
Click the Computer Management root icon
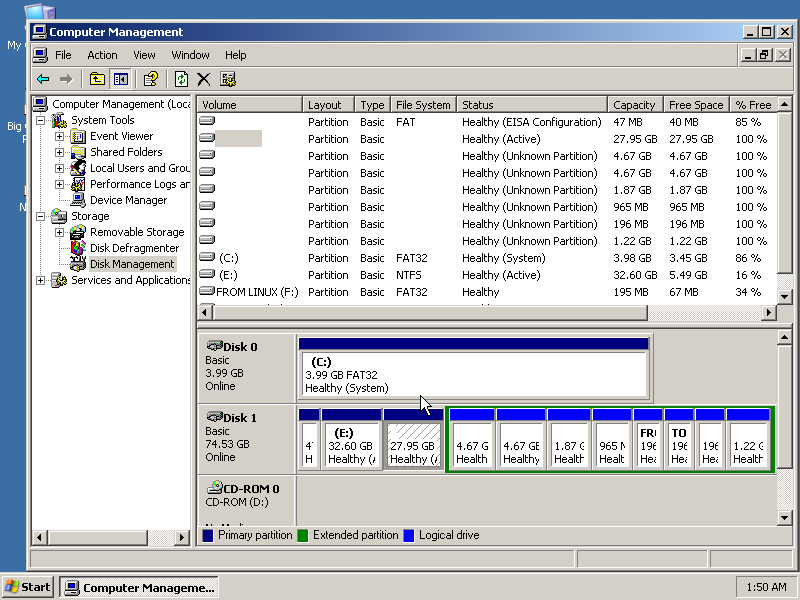click(x=40, y=104)
